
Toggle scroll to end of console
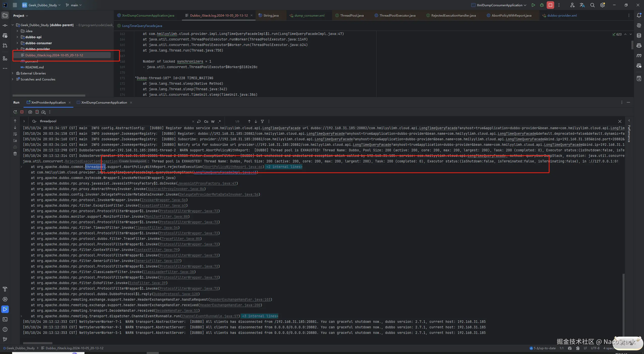click(15, 141)
